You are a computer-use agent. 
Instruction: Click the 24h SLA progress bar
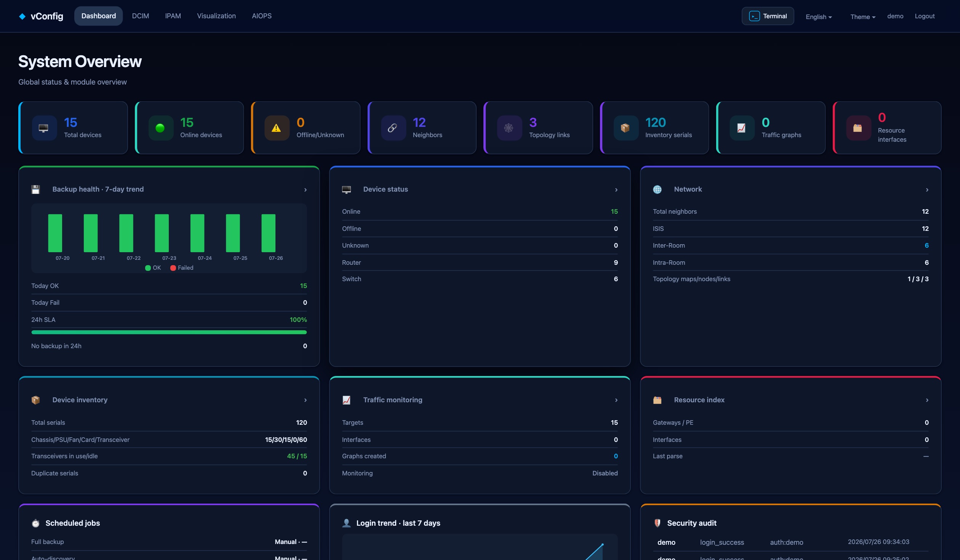pyautogui.click(x=169, y=332)
